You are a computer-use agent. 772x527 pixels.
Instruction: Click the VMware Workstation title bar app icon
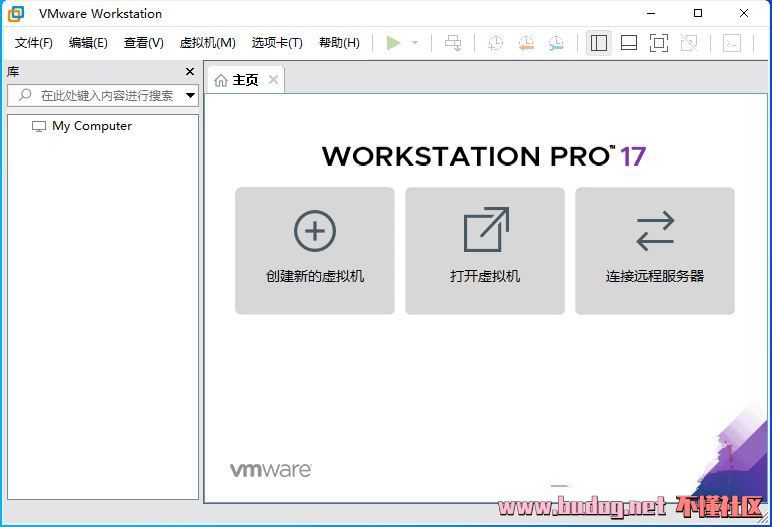[x=15, y=14]
